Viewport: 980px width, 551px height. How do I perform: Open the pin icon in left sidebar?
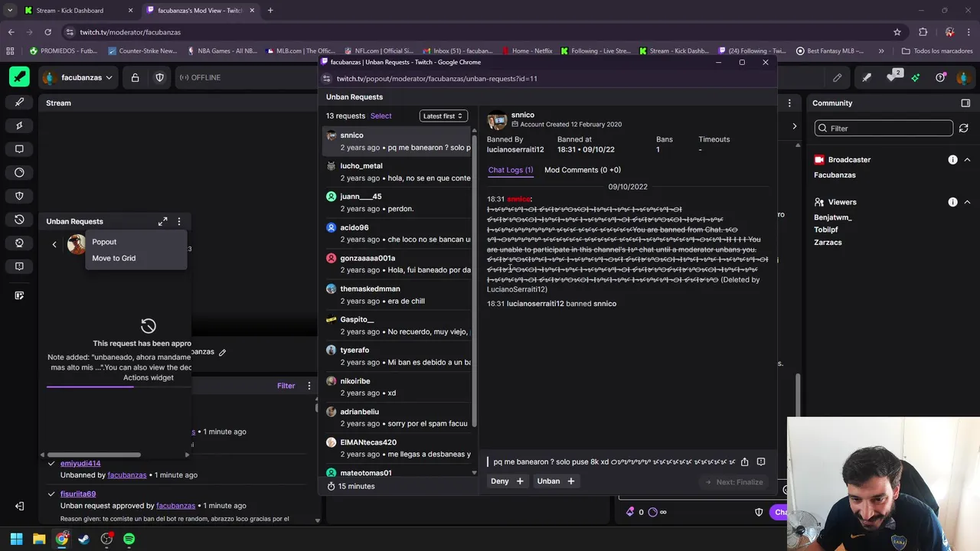(x=19, y=126)
